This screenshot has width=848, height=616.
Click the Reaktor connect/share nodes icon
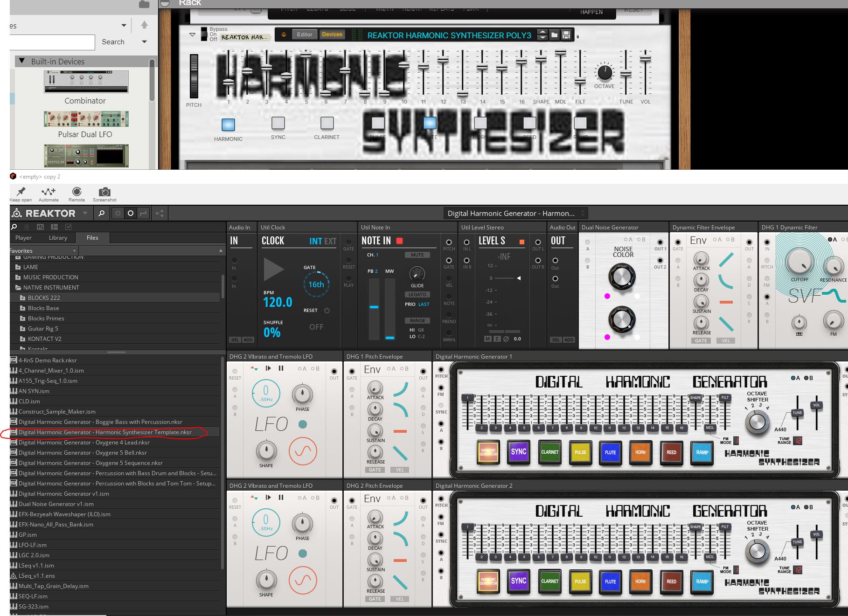[x=160, y=213]
